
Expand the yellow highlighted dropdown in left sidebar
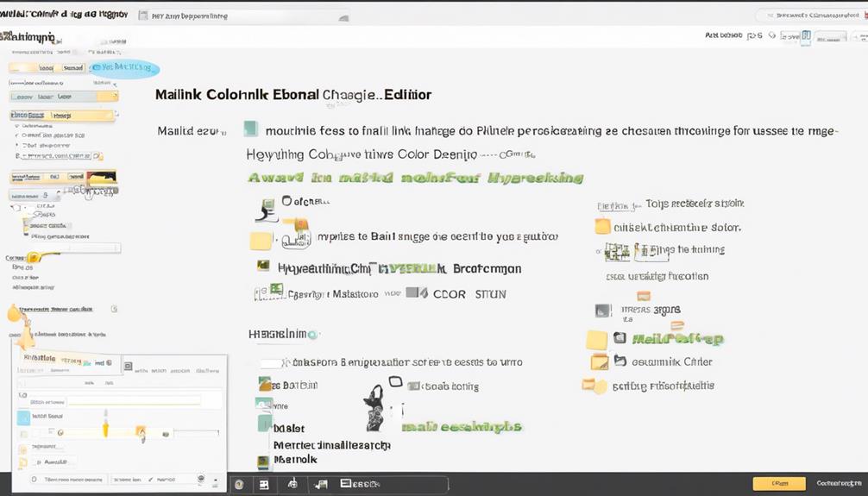coord(63,116)
